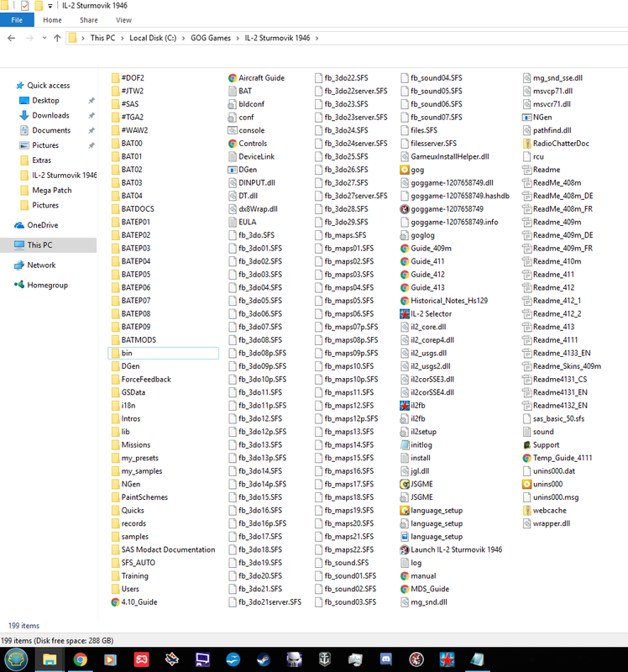Select the gog orange icon file
Image resolution: width=628 pixels, height=672 pixels.
412,170
